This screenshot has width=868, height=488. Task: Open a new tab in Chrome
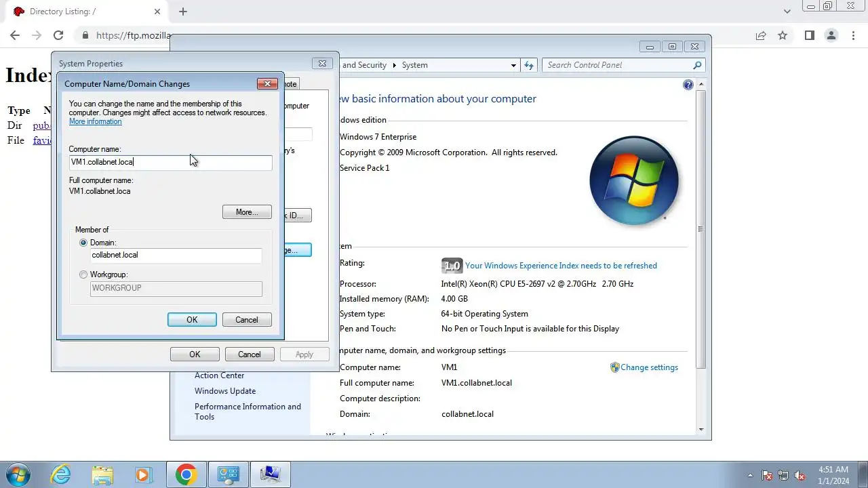(182, 12)
